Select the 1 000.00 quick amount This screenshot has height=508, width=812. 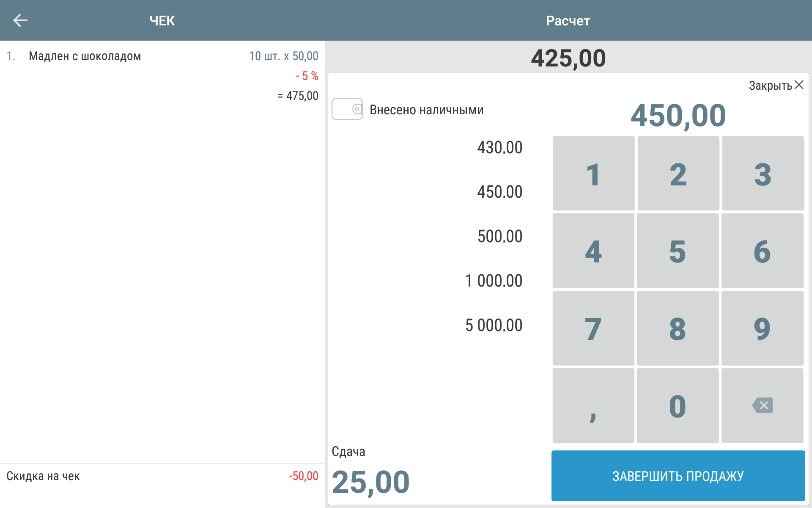(494, 281)
